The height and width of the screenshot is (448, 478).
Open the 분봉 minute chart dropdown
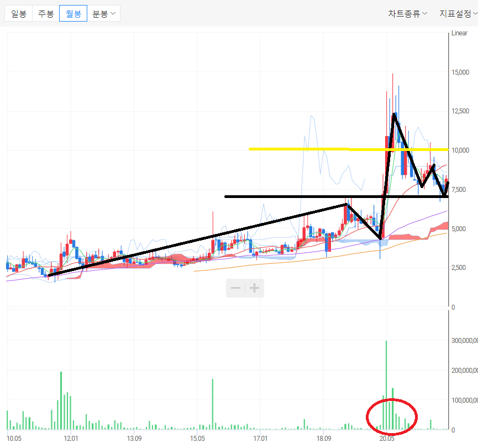pyautogui.click(x=104, y=13)
